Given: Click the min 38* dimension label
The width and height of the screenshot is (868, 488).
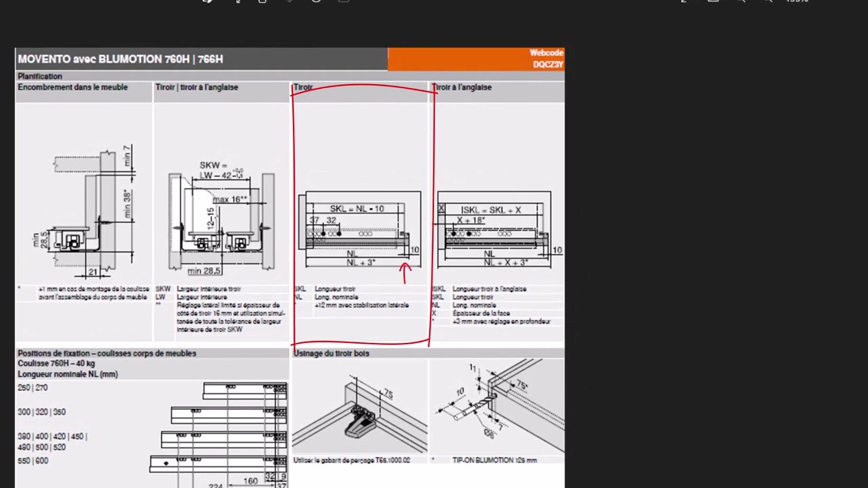Looking at the screenshot, I should pos(127,203).
